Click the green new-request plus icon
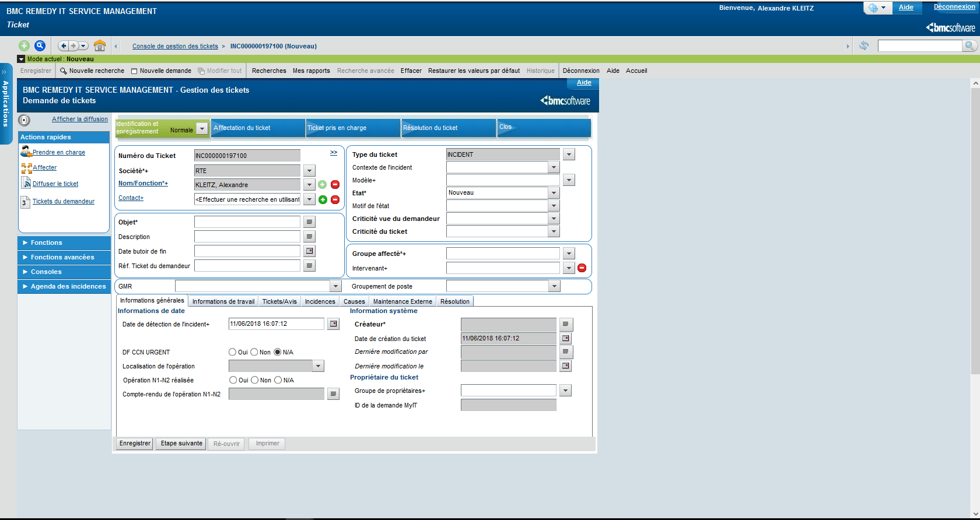This screenshot has width=980, height=520. (x=24, y=45)
